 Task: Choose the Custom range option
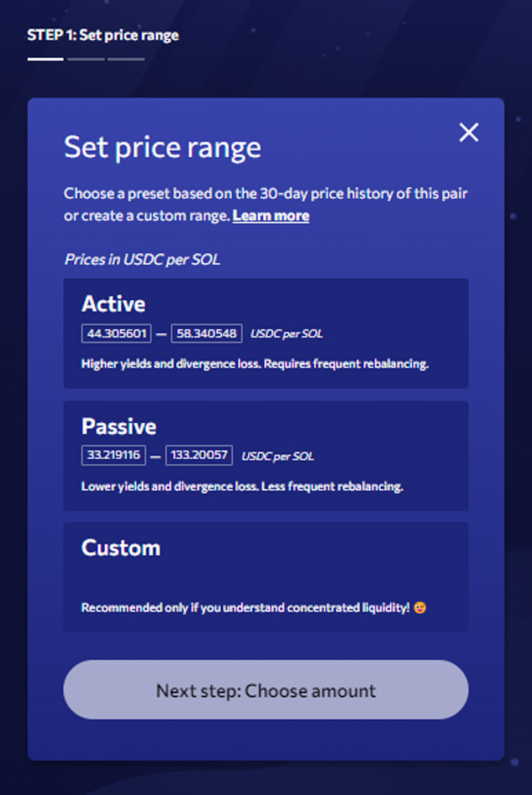266,577
